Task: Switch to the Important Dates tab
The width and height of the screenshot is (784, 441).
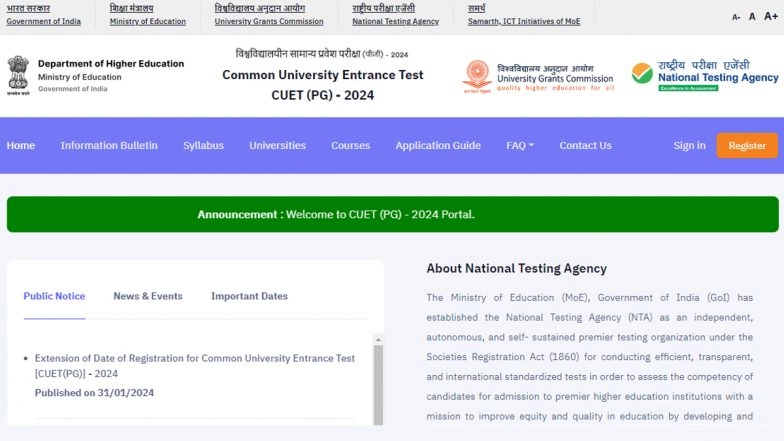Action: tap(250, 296)
